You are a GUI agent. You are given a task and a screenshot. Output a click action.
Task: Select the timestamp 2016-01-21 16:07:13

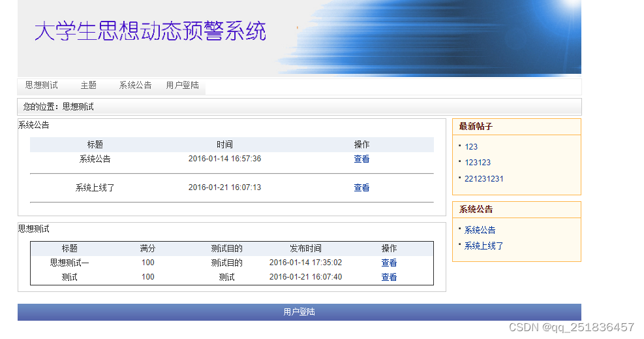click(x=224, y=187)
